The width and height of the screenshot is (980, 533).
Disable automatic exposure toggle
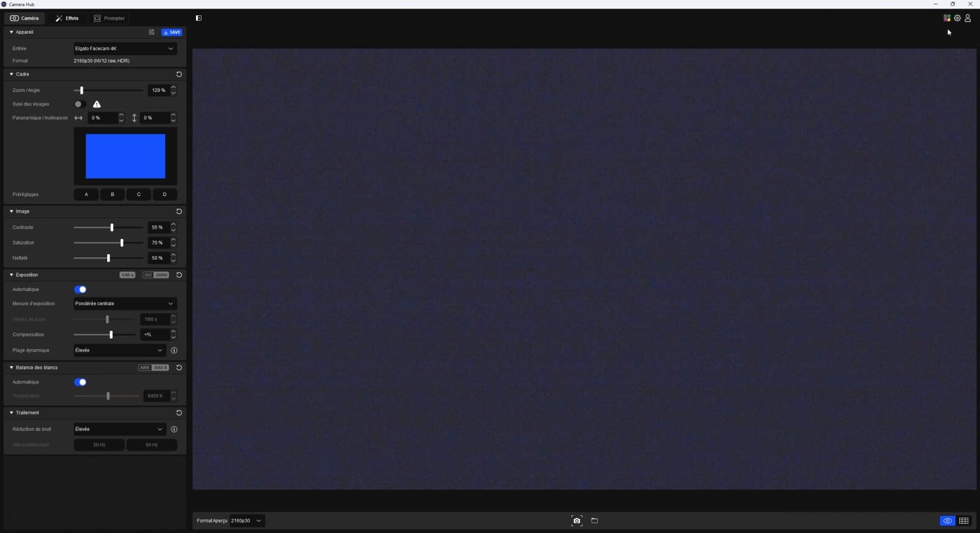pyautogui.click(x=80, y=290)
